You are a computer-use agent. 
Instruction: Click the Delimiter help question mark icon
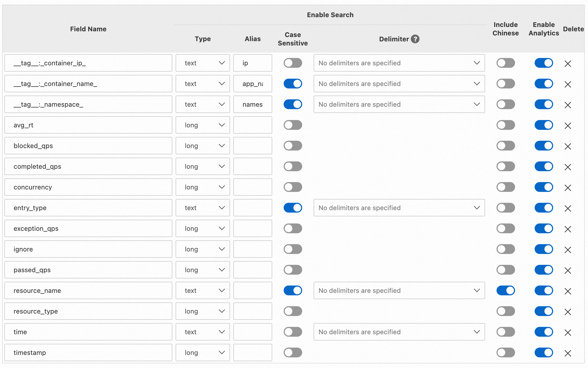pyautogui.click(x=415, y=39)
